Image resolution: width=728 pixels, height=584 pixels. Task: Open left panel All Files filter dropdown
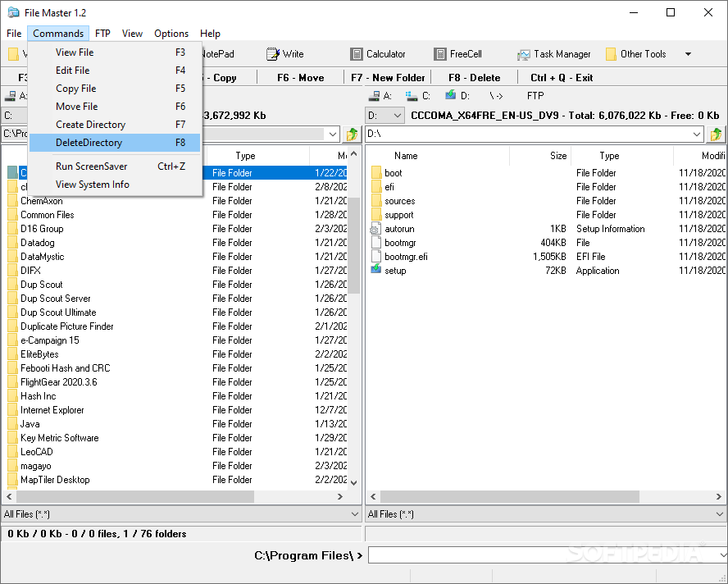355,513
